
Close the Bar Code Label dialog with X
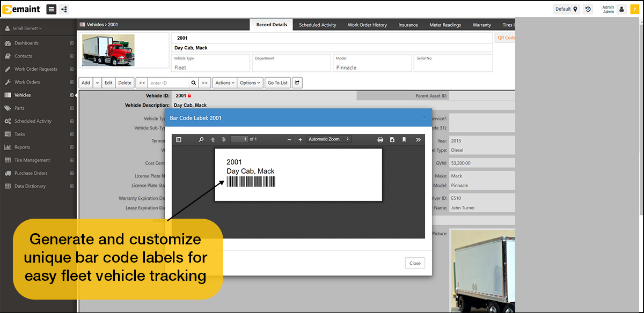[x=424, y=117]
